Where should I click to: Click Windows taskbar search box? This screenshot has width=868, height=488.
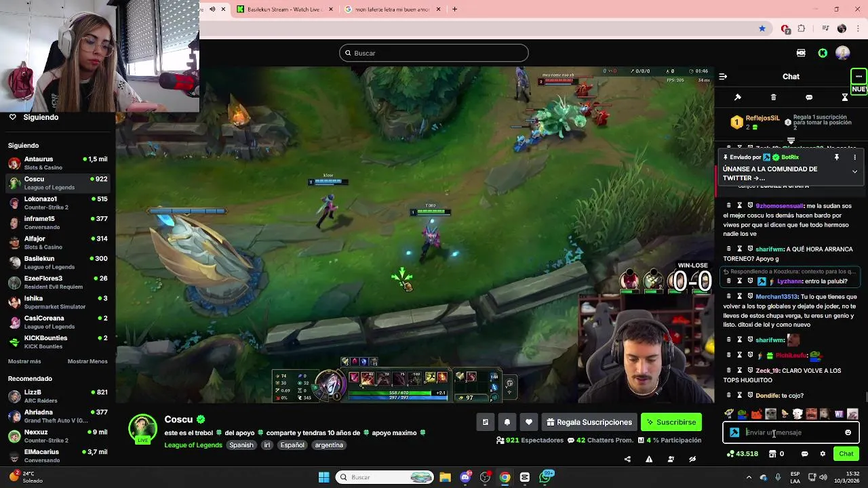385,477
